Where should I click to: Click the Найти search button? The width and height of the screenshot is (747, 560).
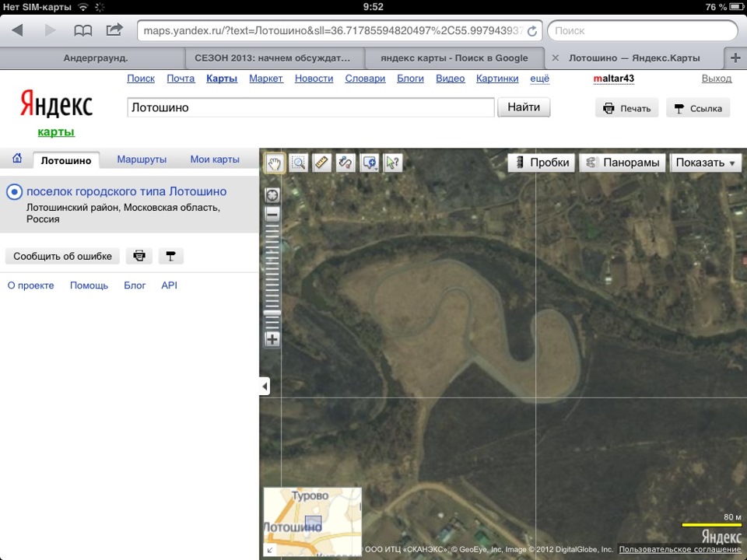coord(524,107)
